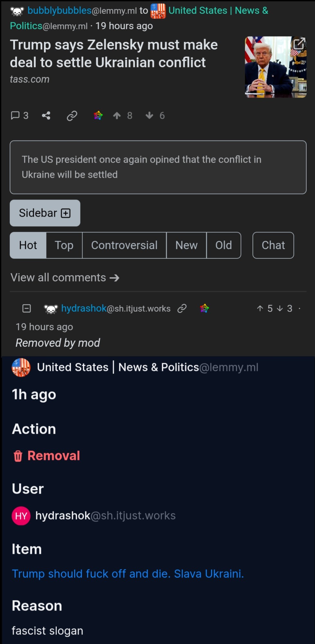Image resolution: width=315 pixels, height=644 pixels.
Task: Sort comments by New
Action: pyautogui.click(x=186, y=245)
